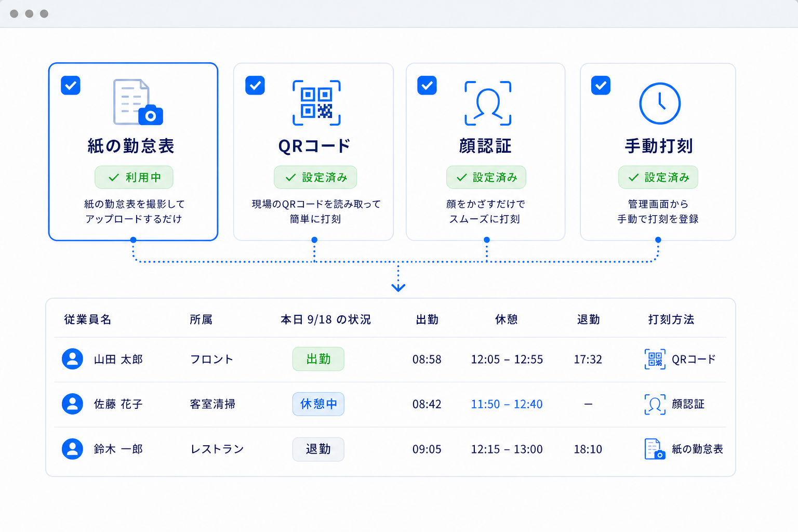Click the name 佐藤 花子

[118, 404]
